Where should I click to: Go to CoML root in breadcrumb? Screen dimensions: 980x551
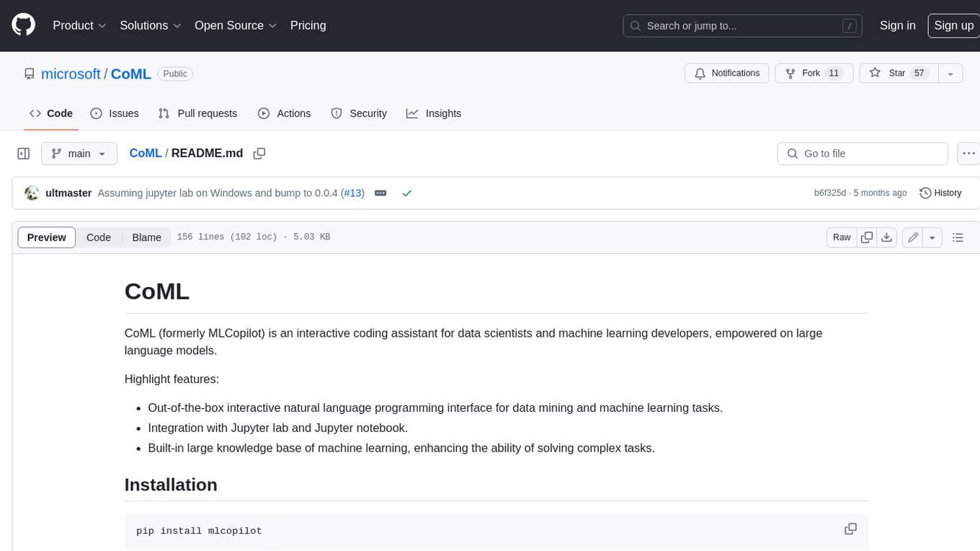click(146, 153)
